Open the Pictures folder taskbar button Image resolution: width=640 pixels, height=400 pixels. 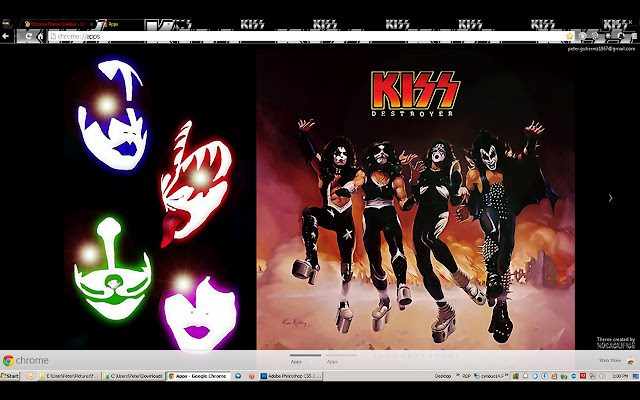(x=69, y=376)
